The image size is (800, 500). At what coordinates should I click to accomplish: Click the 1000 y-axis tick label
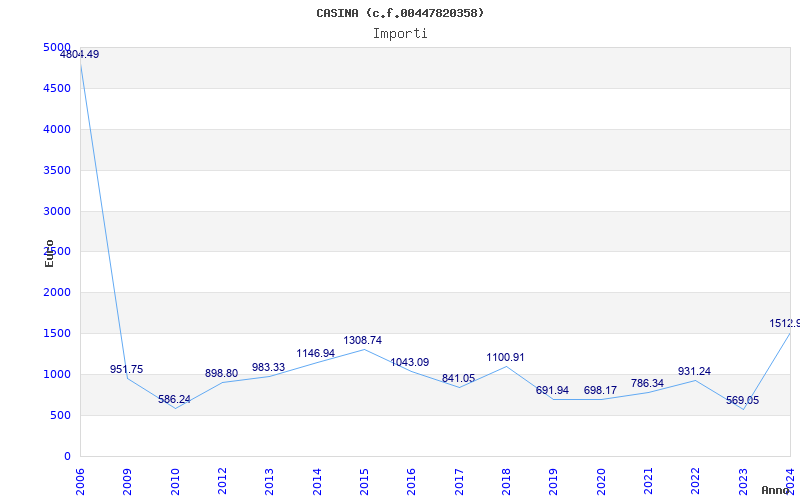57,374
